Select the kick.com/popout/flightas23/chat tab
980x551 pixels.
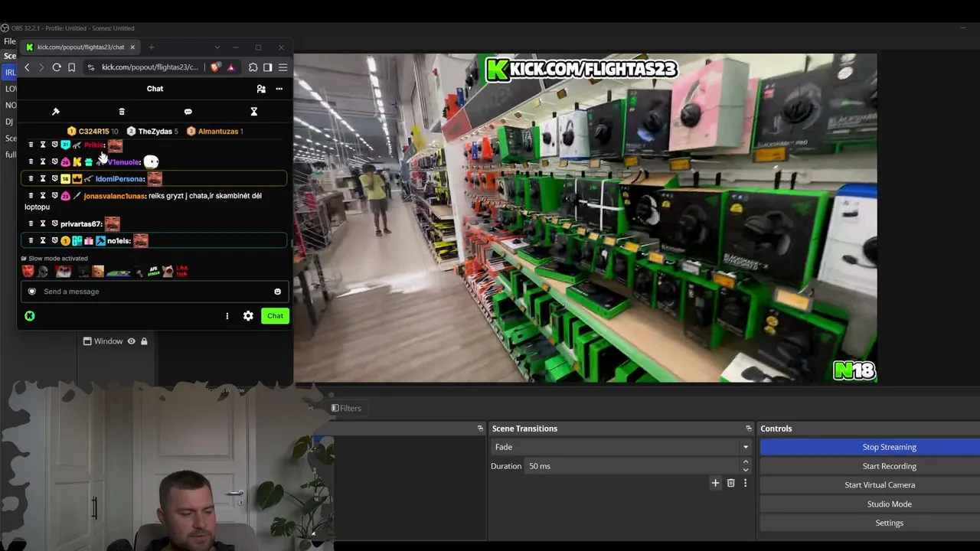pos(80,47)
